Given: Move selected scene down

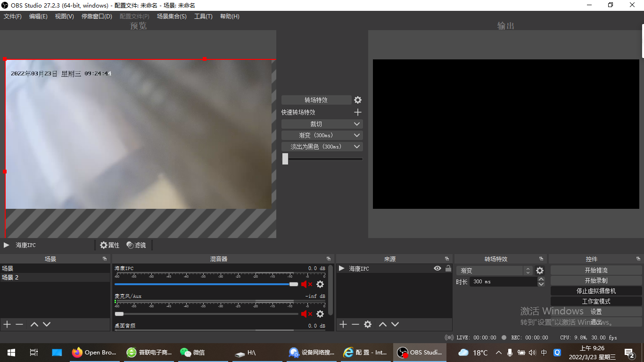Looking at the screenshot, I should pos(47,324).
